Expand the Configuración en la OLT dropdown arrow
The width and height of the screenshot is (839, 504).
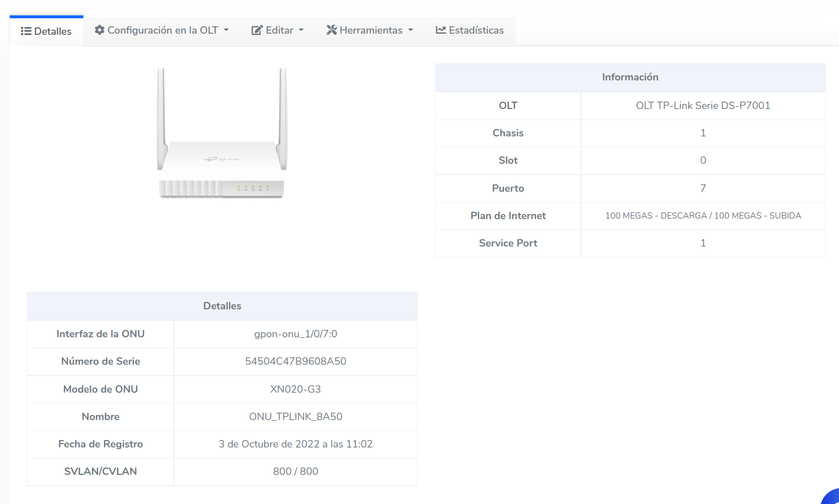(227, 30)
